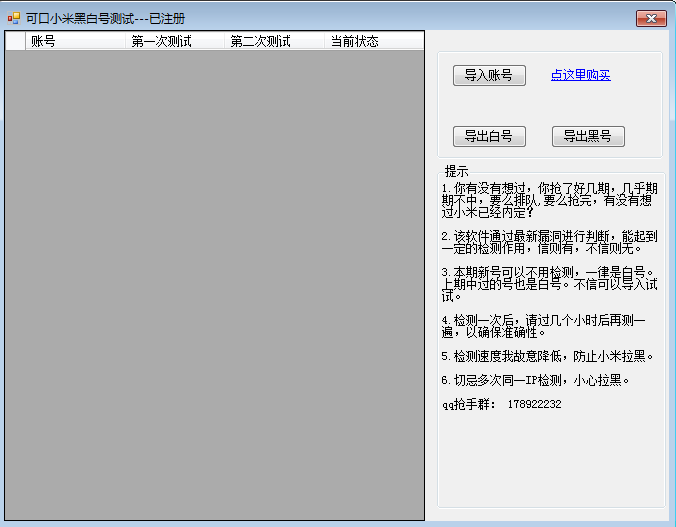Click the 导入账号 button
Image resolution: width=676 pixels, height=527 pixels.
[x=489, y=75]
